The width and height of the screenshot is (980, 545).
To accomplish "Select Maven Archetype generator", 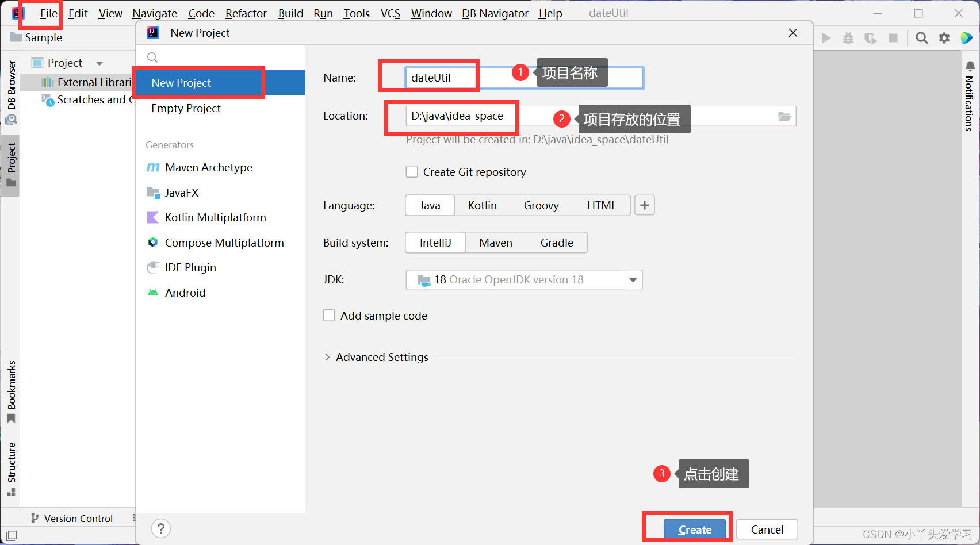I will (x=208, y=167).
